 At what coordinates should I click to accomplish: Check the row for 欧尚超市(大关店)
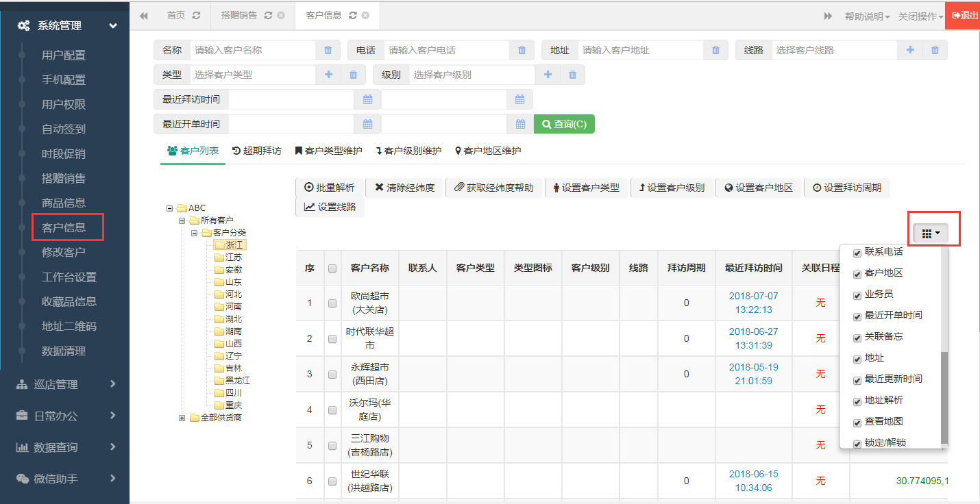pos(332,303)
